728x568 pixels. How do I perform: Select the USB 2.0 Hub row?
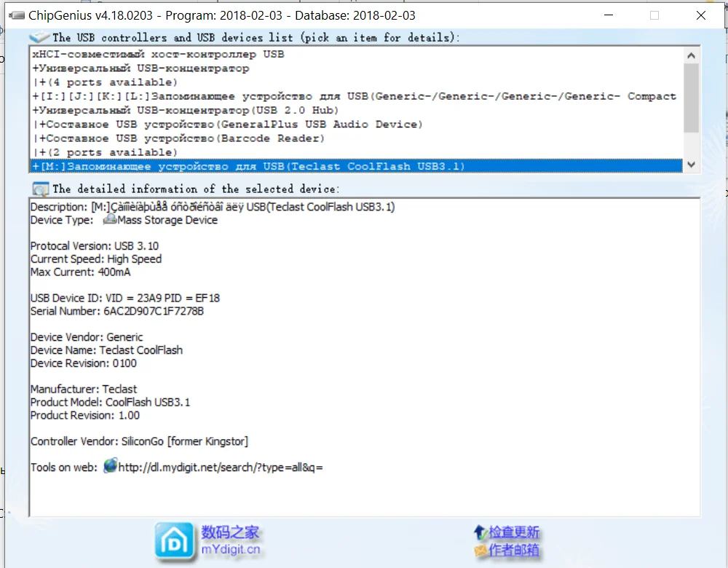(357, 110)
